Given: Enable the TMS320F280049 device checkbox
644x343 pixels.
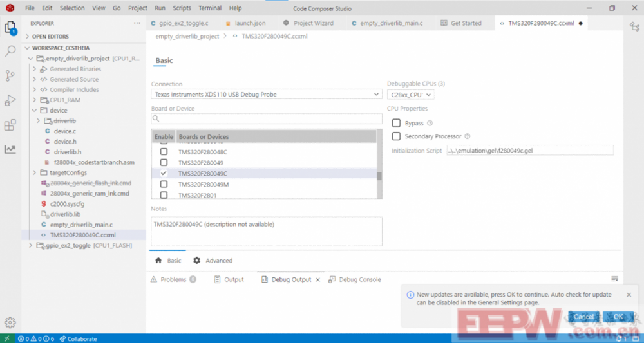Looking at the screenshot, I should (164, 162).
